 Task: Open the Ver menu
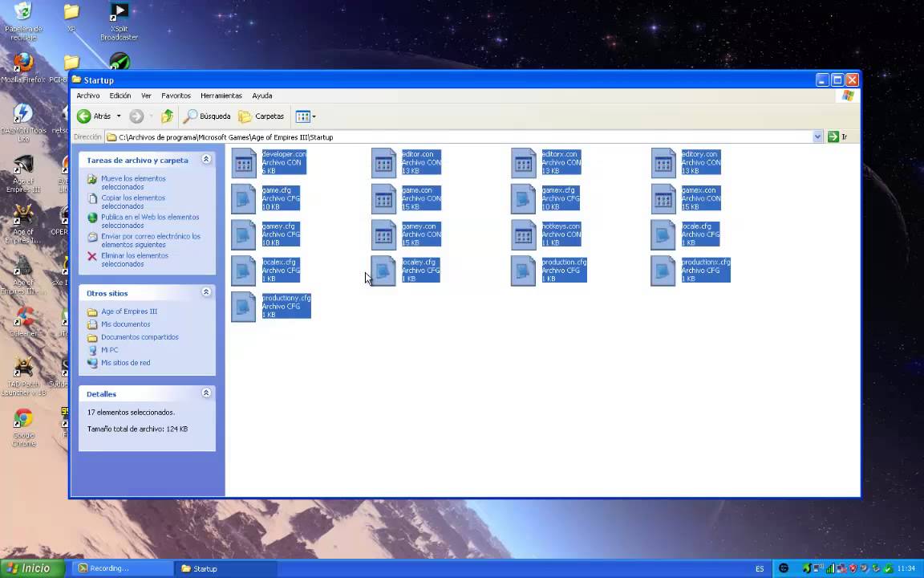point(146,96)
